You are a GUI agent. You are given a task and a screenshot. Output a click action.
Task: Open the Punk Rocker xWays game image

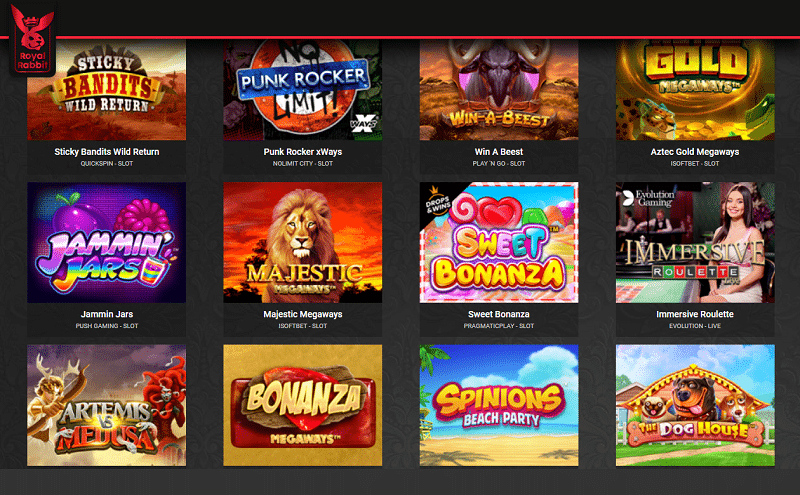(x=303, y=90)
